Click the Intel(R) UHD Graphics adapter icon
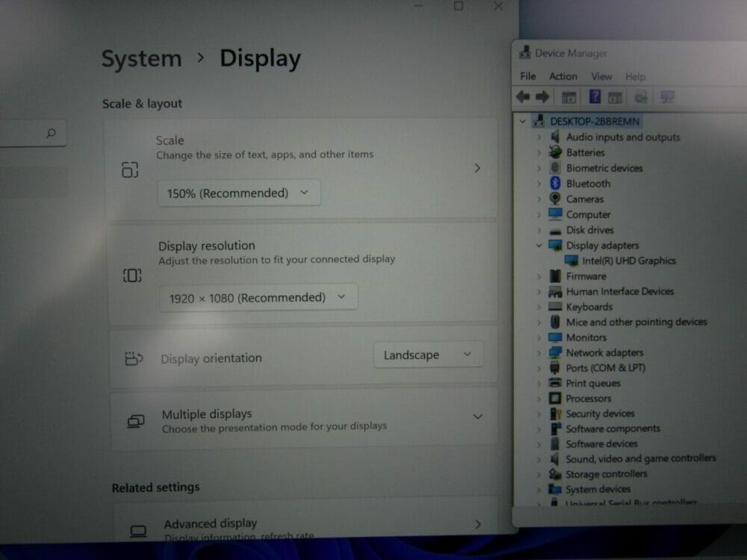Screen dimensions: 747x560 (x=571, y=261)
